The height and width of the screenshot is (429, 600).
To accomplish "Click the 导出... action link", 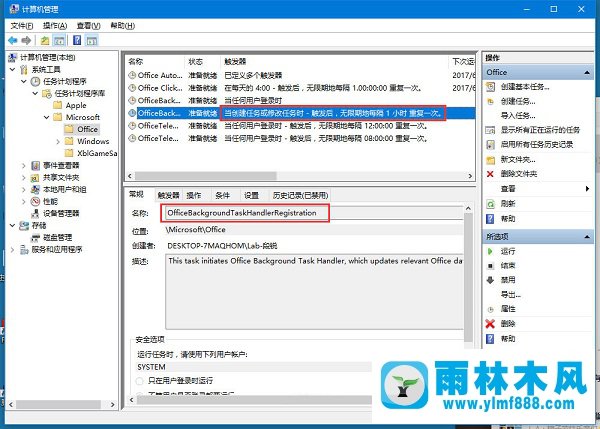I will tap(510, 295).
